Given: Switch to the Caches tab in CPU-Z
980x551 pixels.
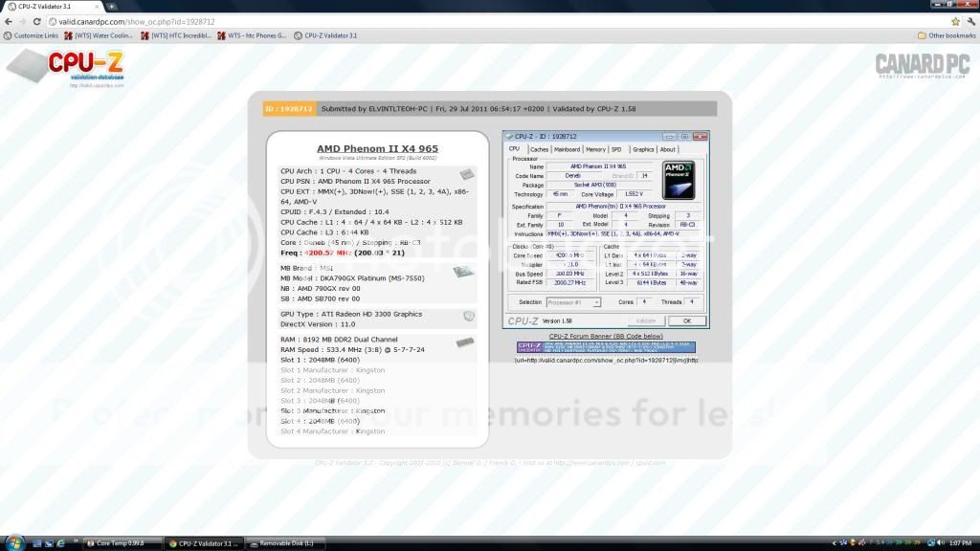Looking at the screenshot, I should pyautogui.click(x=539, y=149).
